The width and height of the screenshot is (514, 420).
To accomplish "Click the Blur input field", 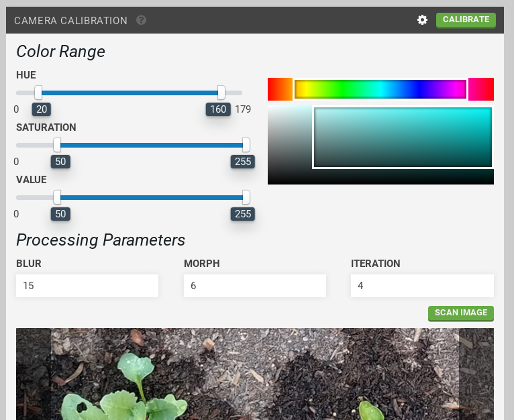I will coord(87,285).
